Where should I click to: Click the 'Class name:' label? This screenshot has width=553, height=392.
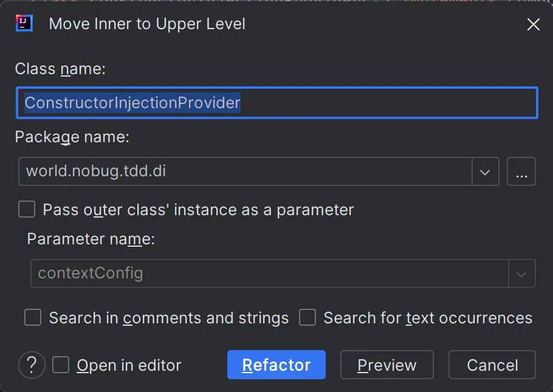(x=60, y=69)
